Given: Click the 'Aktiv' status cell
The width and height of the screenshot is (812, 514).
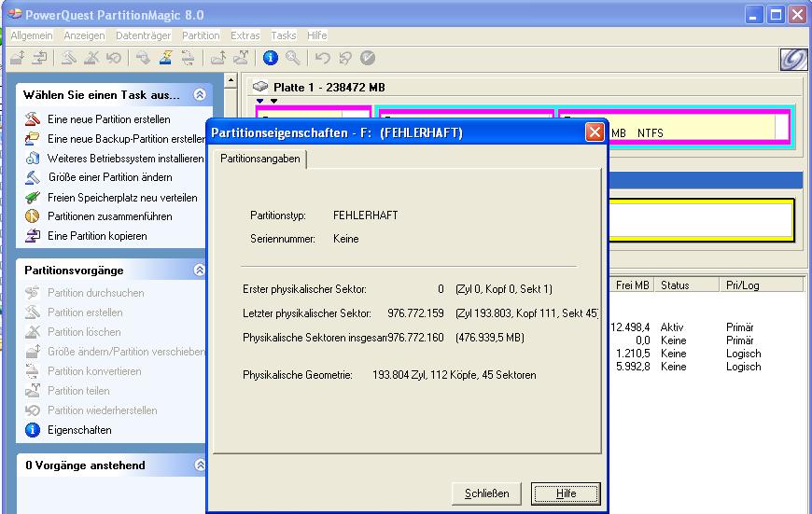Looking at the screenshot, I should pos(672,327).
